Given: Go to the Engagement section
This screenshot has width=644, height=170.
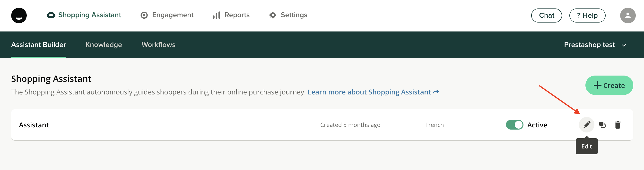Looking at the screenshot, I should pyautogui.click(x=167, y=15).
